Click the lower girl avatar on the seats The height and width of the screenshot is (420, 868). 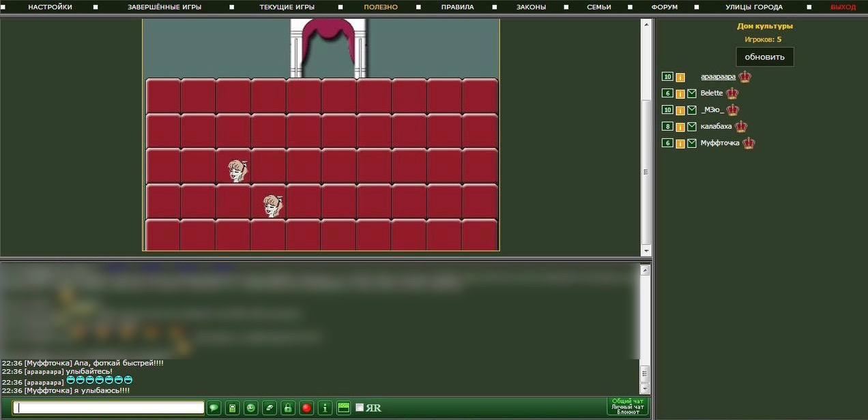tap(274, 205)
